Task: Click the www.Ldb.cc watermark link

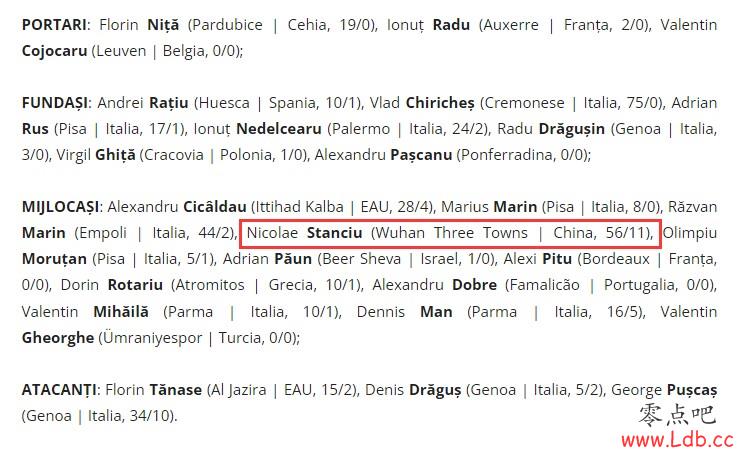Action: point(678,440)
